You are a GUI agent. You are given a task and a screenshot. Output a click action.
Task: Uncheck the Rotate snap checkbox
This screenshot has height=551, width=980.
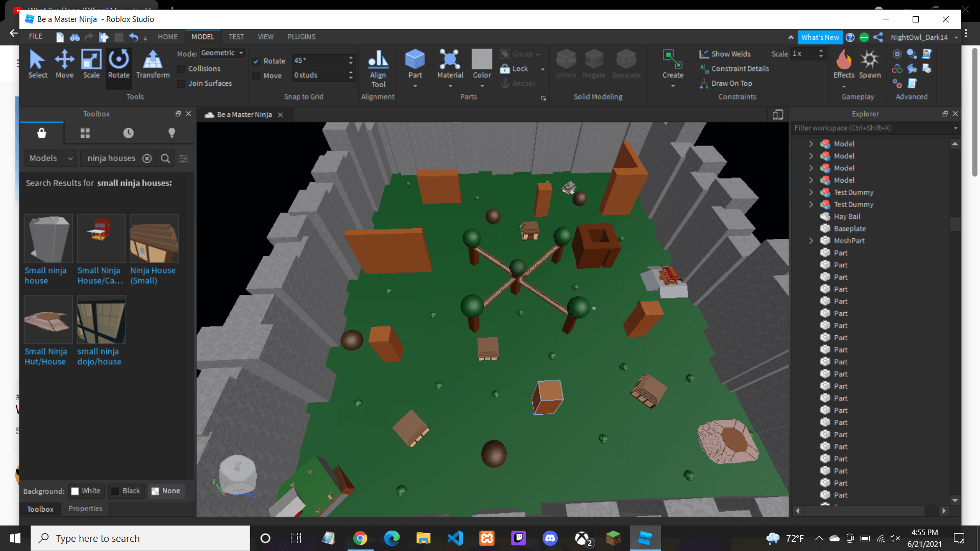click(256, 61)
